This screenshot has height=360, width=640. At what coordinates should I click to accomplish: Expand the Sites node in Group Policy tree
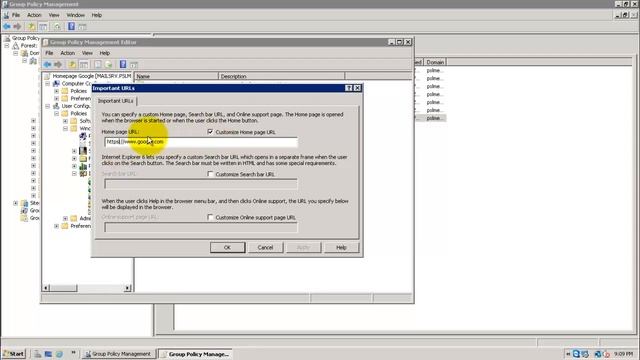click(x=16, y=203)
